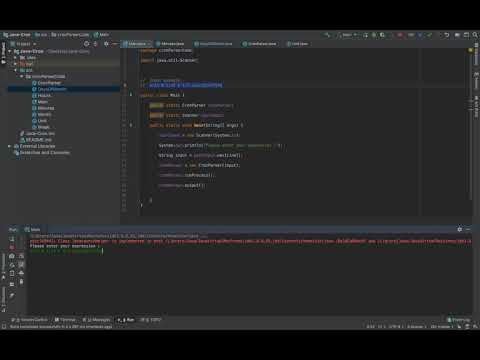Clear console with trash icon

pos(21,282)
